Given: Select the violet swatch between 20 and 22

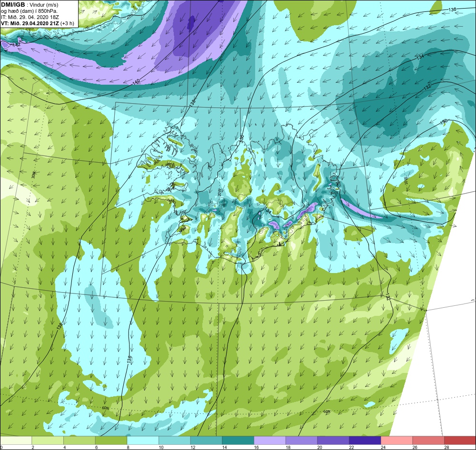Looking at the screenshot, I should click(333, 440).
